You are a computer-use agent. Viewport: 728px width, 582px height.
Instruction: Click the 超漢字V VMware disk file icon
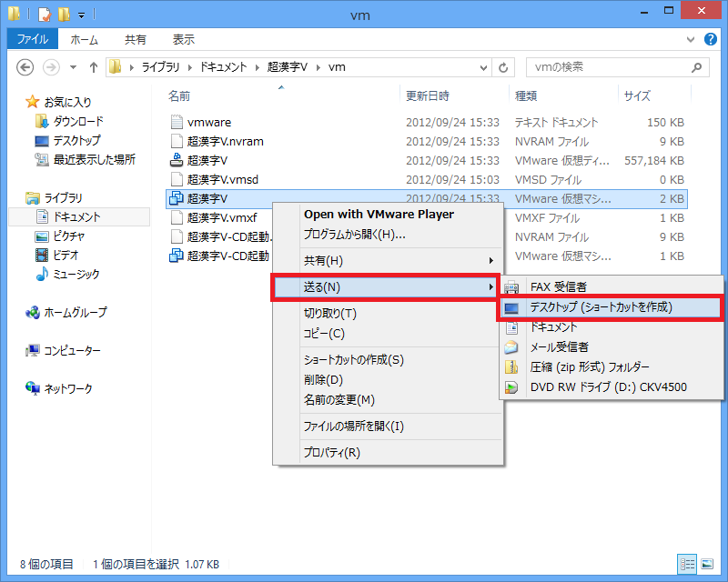pyautogui.click(x=177, y=160)
